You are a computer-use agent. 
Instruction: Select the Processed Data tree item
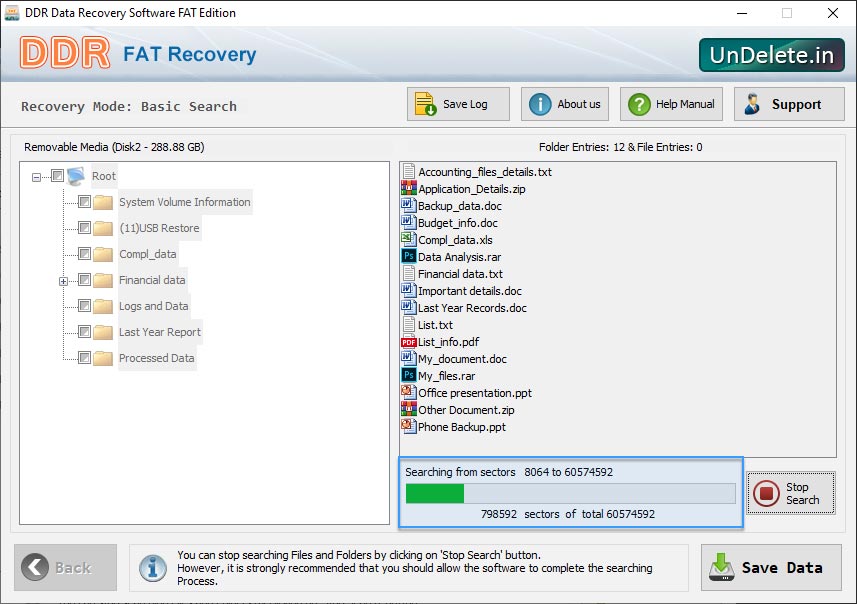point(157,358)
